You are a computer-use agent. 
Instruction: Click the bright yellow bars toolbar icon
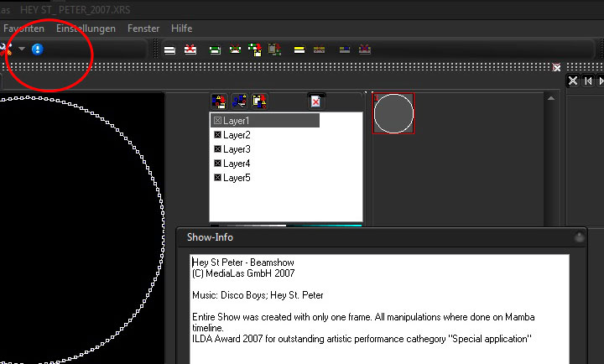point(299,49)
